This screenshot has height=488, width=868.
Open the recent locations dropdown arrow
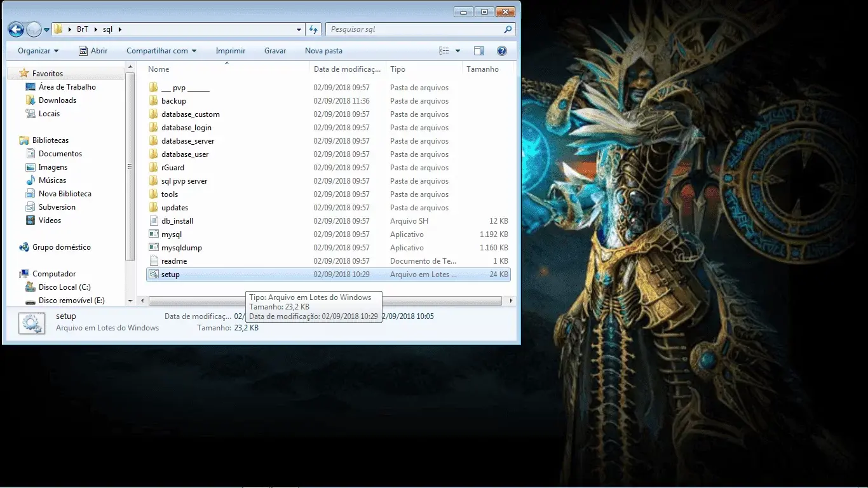46,30
